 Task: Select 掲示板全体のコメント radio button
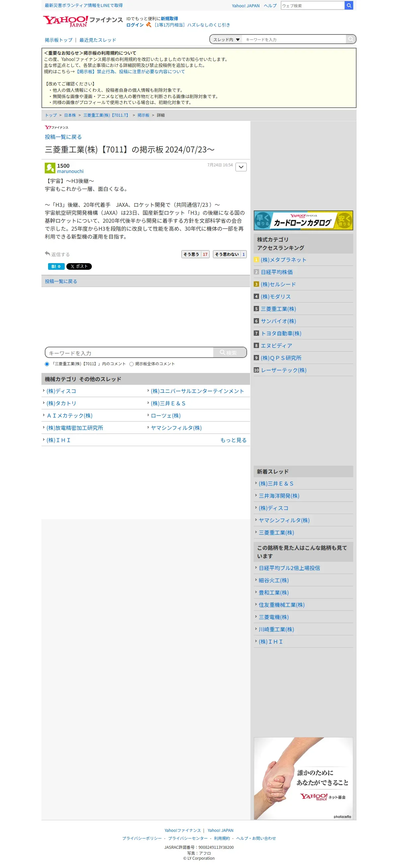tap(132, 364)
